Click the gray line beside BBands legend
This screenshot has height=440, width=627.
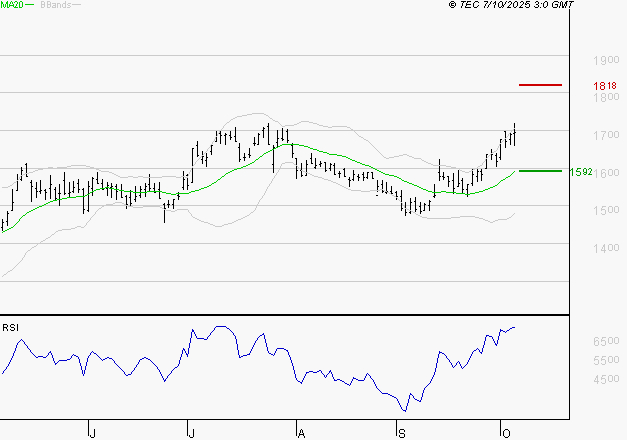click(x=75, y=5)
